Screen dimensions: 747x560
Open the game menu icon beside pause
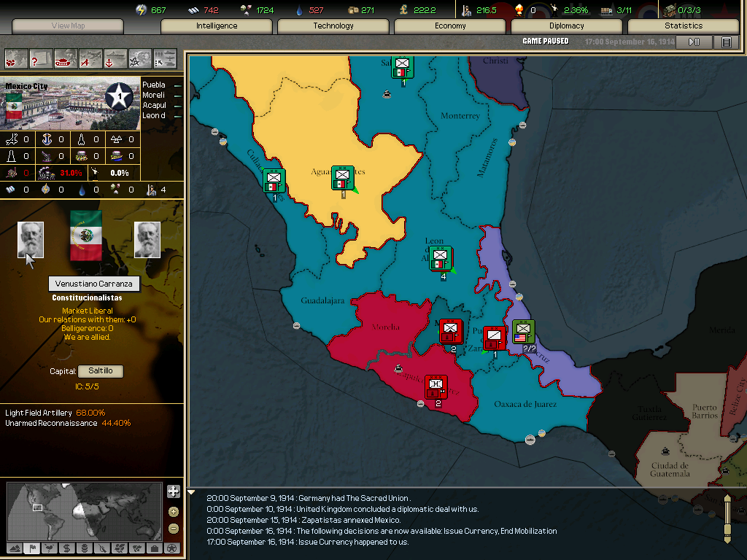pyautogui.click(x=726, y=42)
